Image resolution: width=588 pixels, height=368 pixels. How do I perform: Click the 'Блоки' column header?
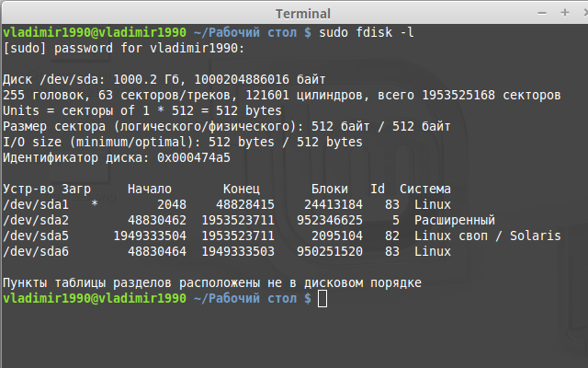coord(331,189)
